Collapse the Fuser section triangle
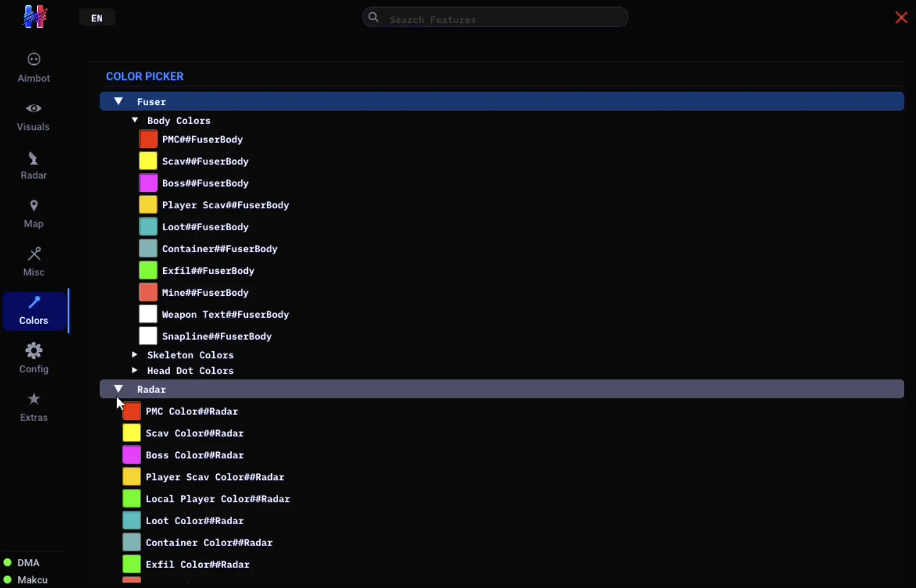 click(x=118, y=101)
